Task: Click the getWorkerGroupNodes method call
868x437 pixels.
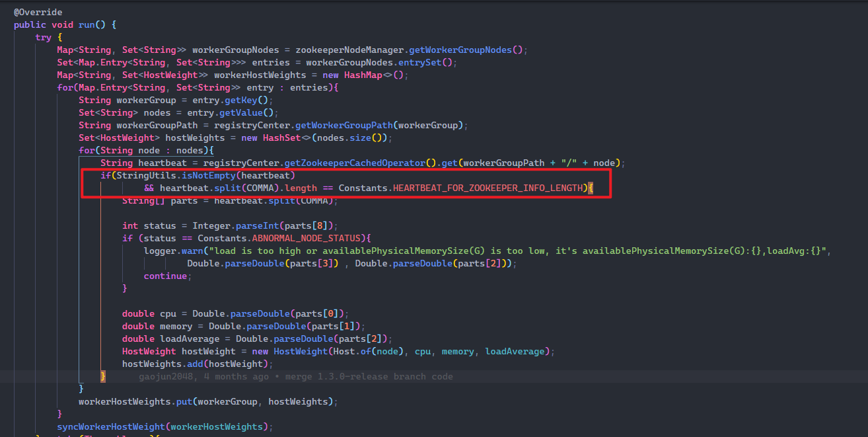Action: coord(460,50)
